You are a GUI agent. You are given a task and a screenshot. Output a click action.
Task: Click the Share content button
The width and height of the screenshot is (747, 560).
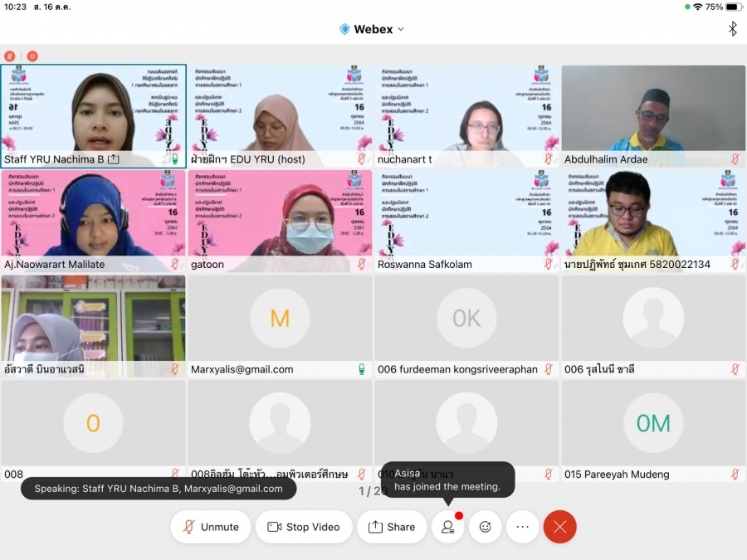click(391, 527)
